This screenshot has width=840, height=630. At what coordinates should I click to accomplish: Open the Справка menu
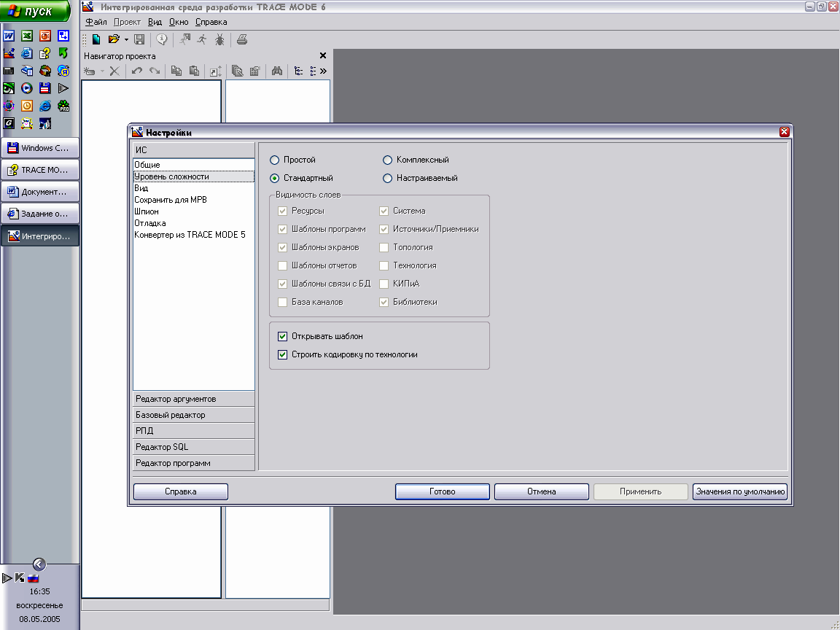pos(211,22)
